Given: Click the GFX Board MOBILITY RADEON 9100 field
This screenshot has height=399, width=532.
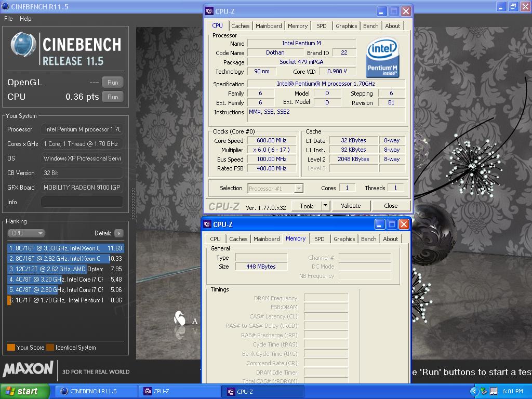Looking at the screenshot, I should 82,187.
